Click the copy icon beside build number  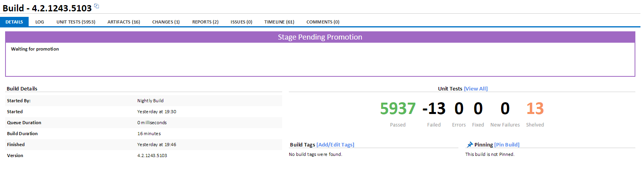tap(97, 6)
